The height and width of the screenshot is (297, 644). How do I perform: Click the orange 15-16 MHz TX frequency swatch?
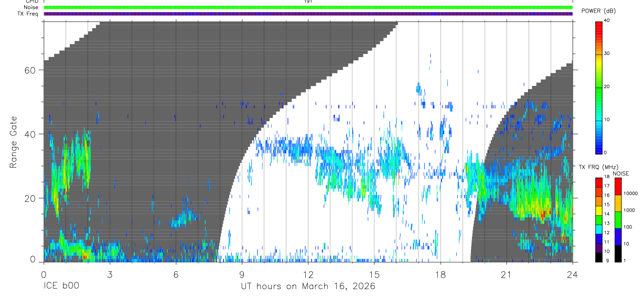tap(598, 200)
